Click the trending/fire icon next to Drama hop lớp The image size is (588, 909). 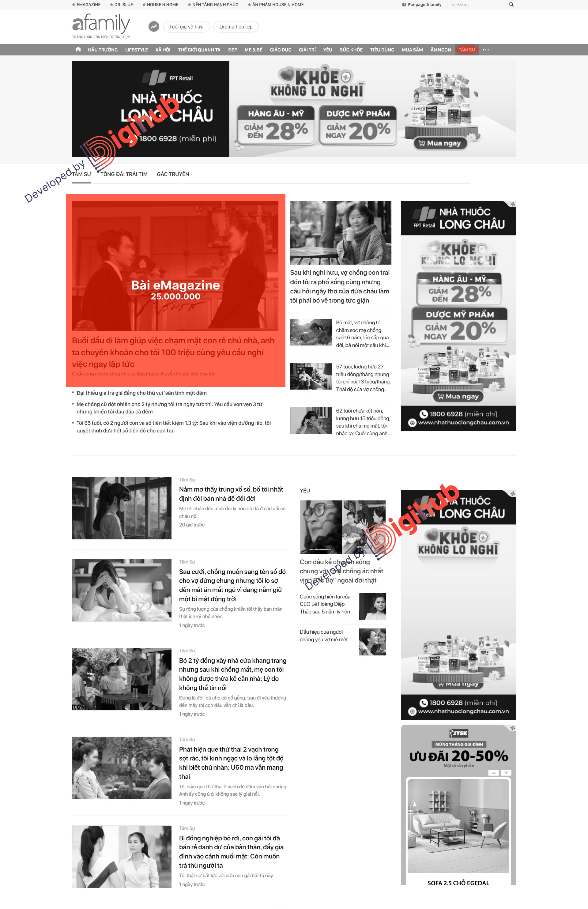coord(152,27)
